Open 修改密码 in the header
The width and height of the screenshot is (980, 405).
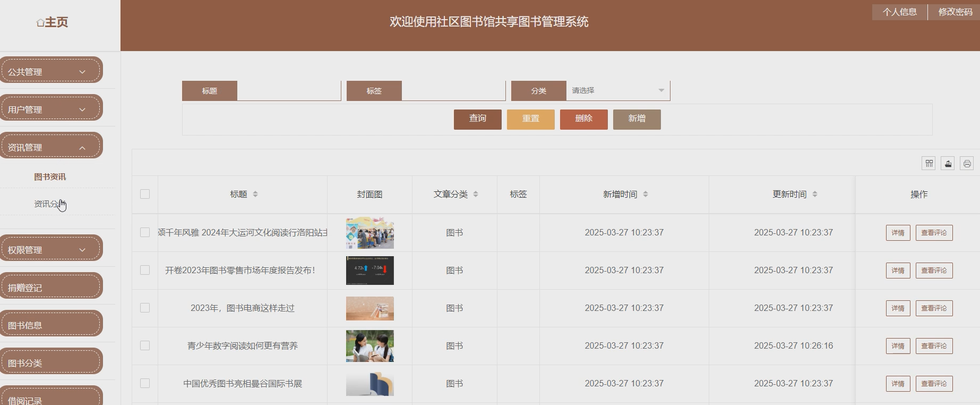coord(955,12)
